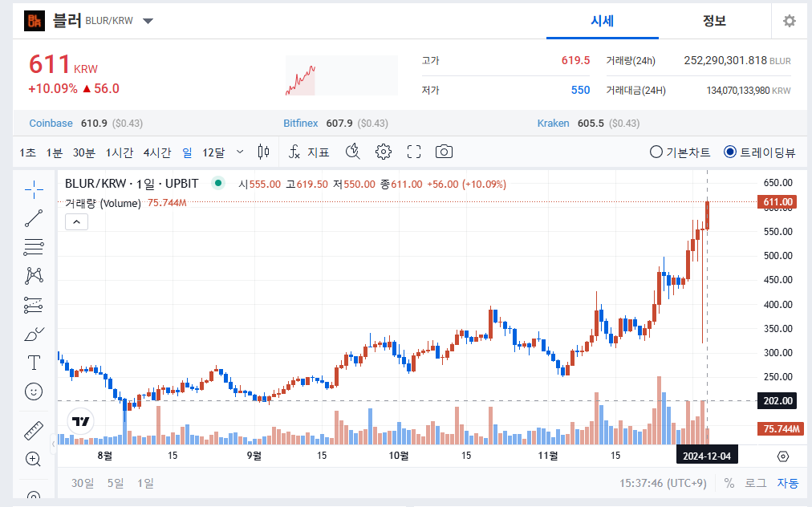Open the BLUR/KRW market dropdown arrow
Screen dimensions: 812x507
148,21
